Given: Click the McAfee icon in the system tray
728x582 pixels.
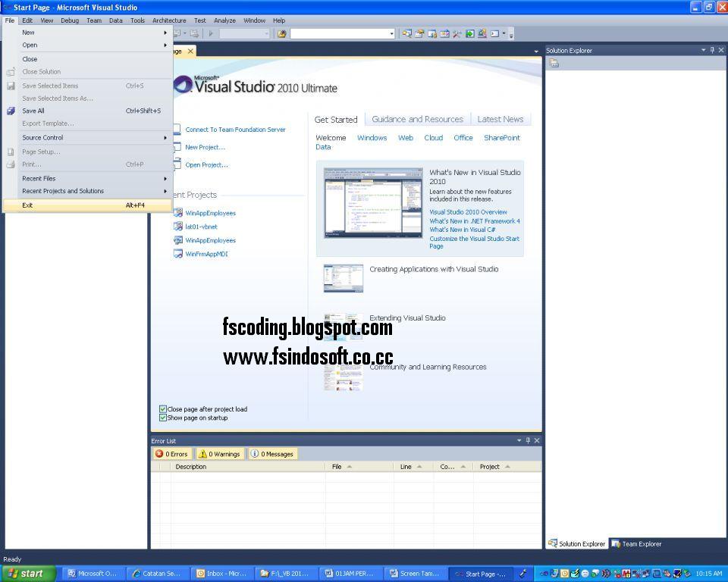Looking at the screenshot, I should (626, 574).
